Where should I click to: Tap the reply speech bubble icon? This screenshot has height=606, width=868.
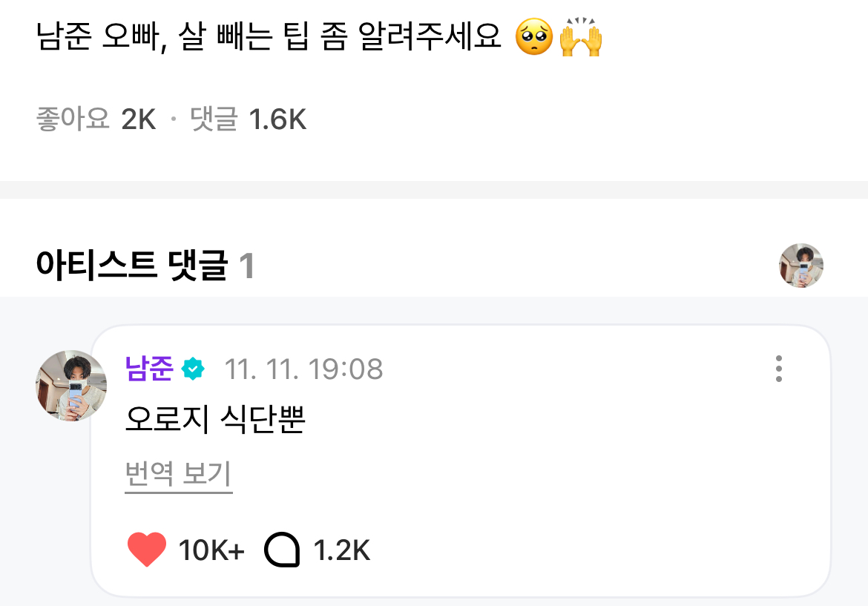[x=282, y=551]
